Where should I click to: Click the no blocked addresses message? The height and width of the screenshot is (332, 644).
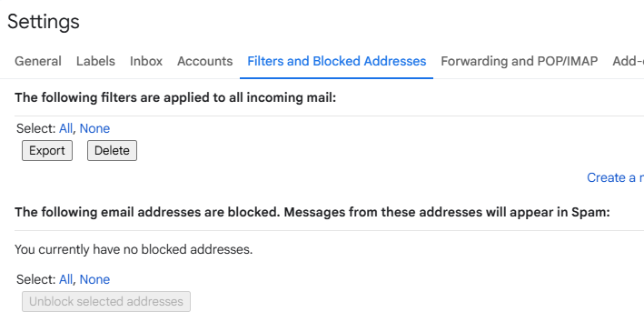134,249
